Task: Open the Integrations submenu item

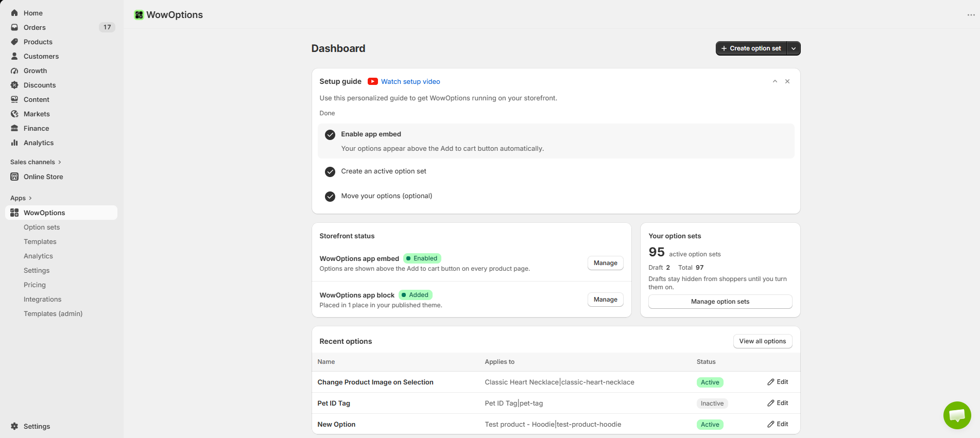Action: click(x=42, y=299)
